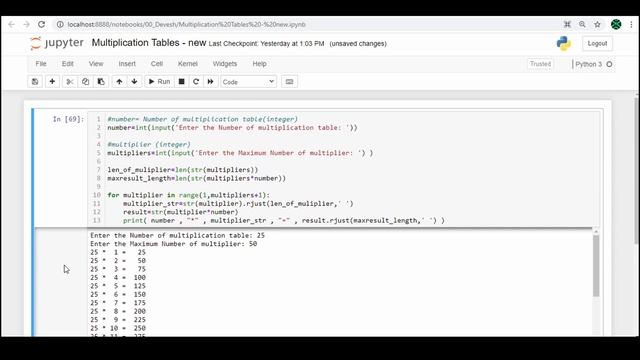640x360 pixels.
Task: Restart and run all with the fast-forward icon
Action: point(210,82)
